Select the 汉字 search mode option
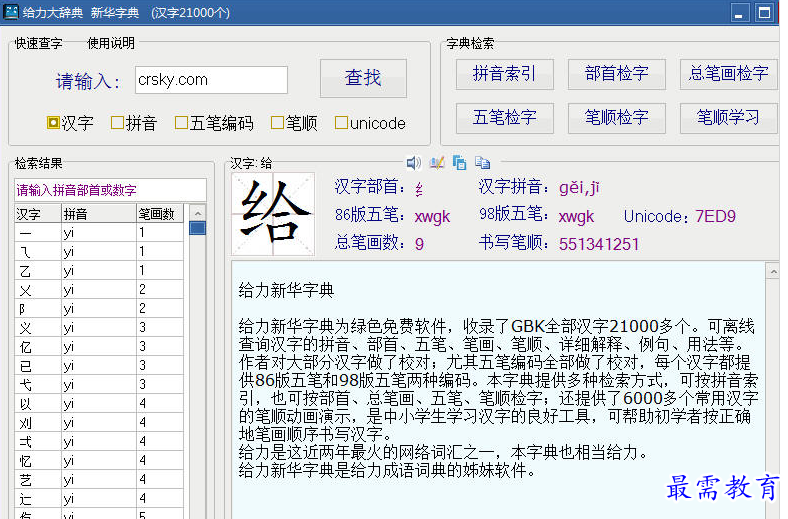Viewport: 788px width, 519px height. coord(54,123)
